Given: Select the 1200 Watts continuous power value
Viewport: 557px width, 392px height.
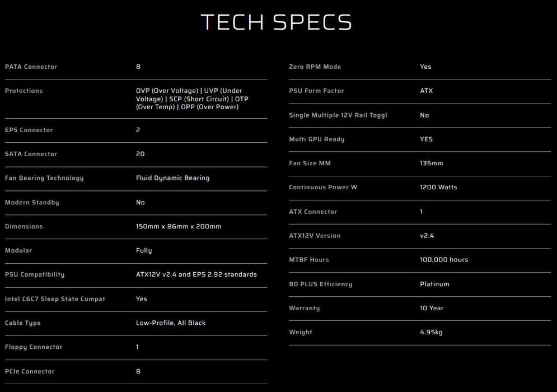Looking at the screenshot, I should pos(438,187).
